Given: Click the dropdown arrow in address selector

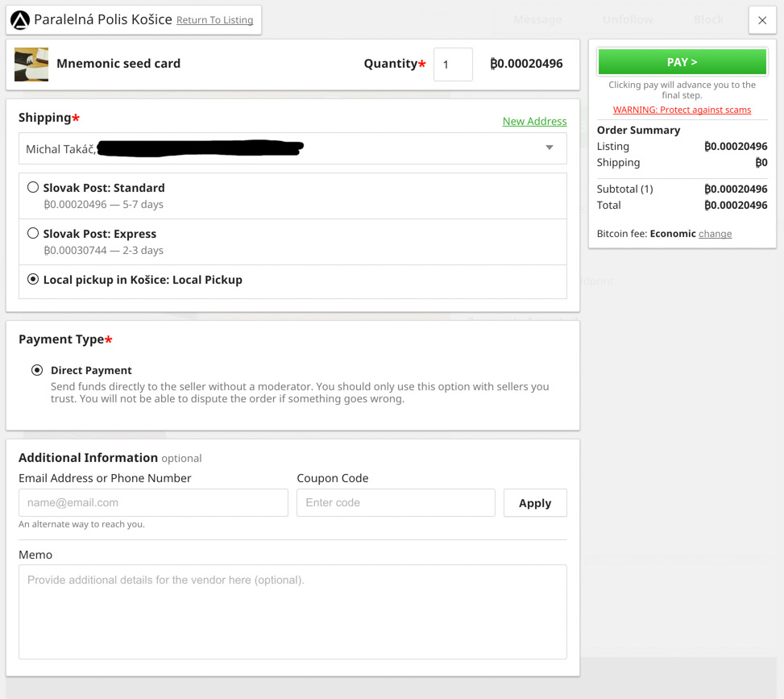Looking at the screenshot, I should [x=550, y=148].
